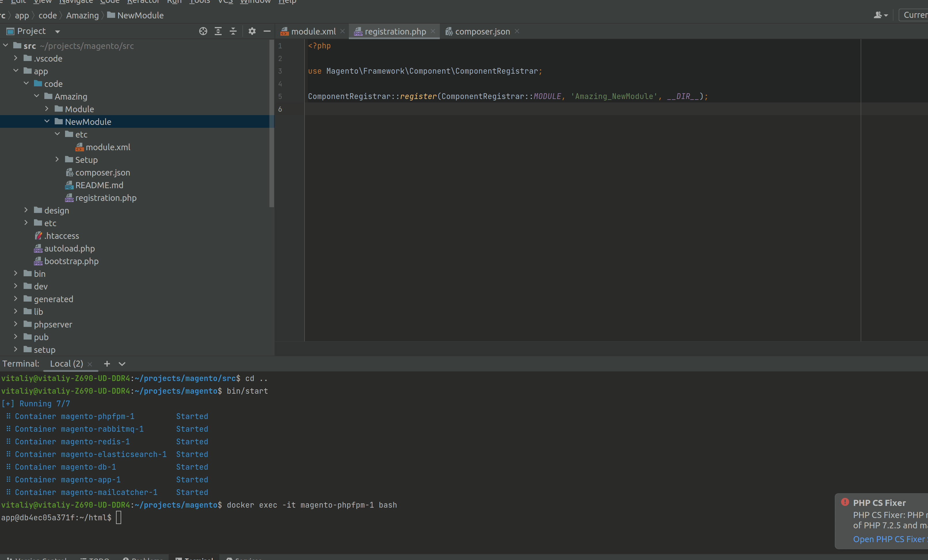Screen dimensions: 928x560
Task: Add a new terminal session tab
Action: pyautogui.click(x=107, y=364)
